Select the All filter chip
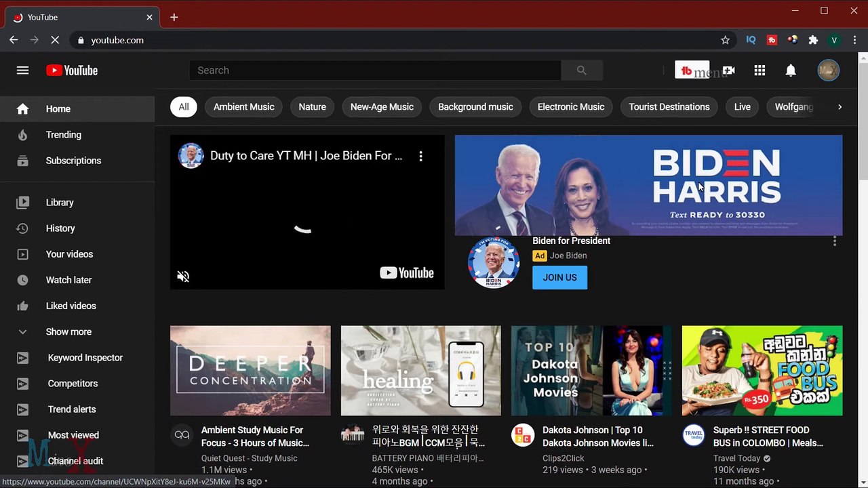868x488 pixels. coord(183,106)
